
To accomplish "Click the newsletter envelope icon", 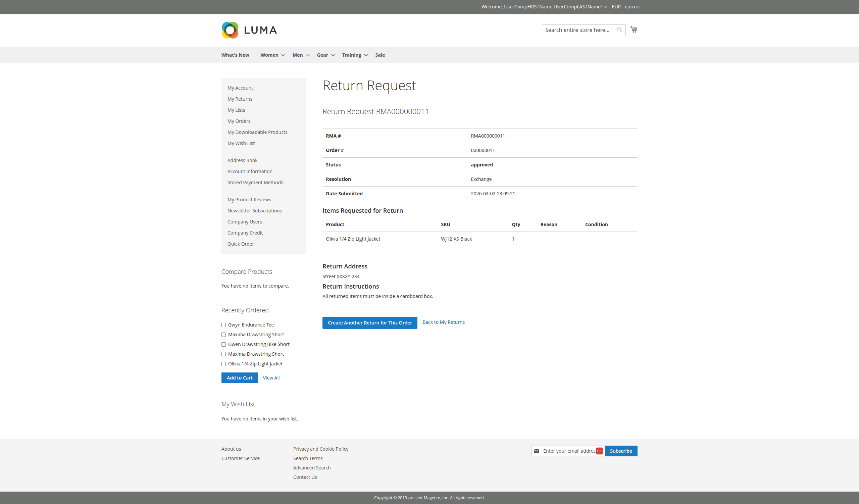I will (x=537, y=451).
